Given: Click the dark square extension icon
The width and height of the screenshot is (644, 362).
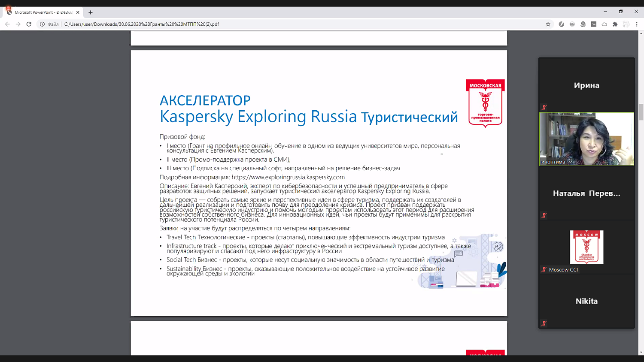Looking at the screenshot, I should coord(594,24).
